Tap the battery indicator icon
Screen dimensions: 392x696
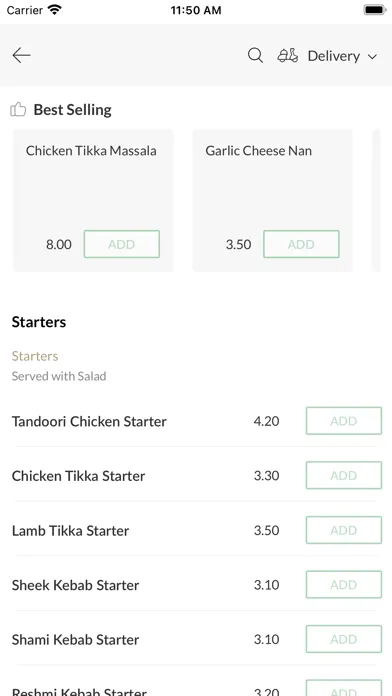click(375, 10)
